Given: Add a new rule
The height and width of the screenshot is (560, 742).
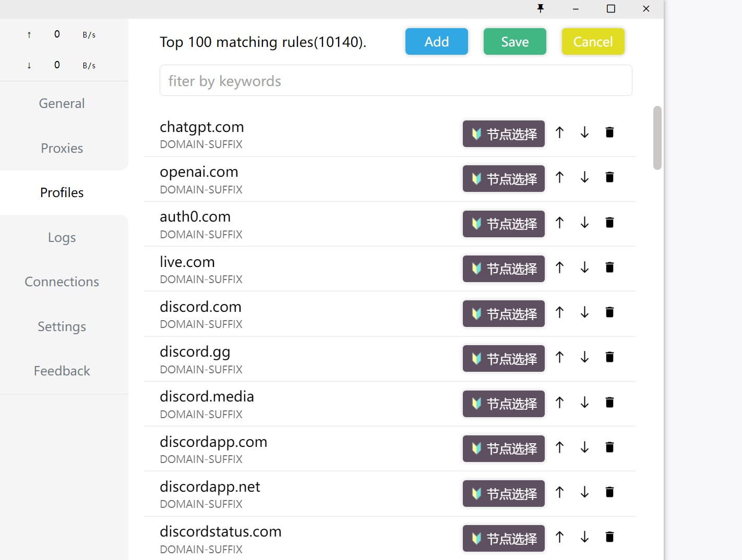Looking at the screenshot, I should coord(437,42).
